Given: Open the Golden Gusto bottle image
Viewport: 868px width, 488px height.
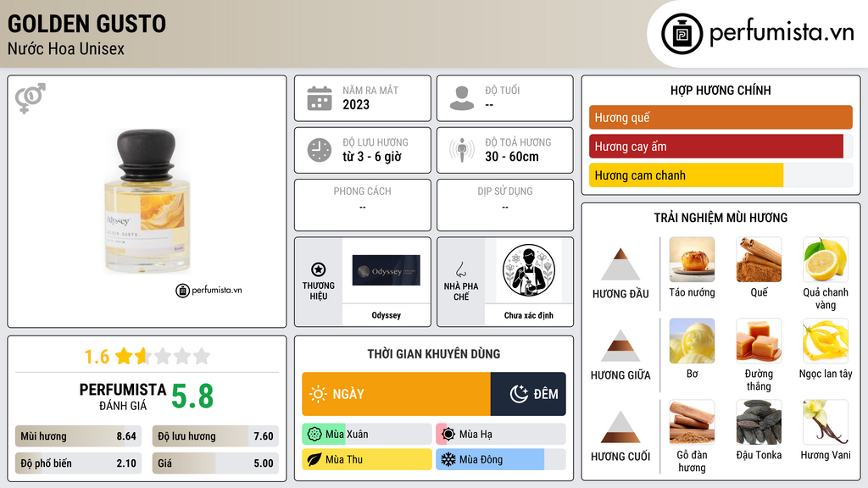Looking at the screenshot, I should click(147, 202).
